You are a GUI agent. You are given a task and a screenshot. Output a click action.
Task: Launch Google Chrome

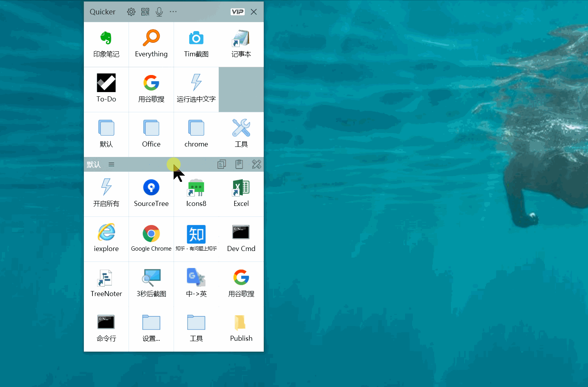151,239
